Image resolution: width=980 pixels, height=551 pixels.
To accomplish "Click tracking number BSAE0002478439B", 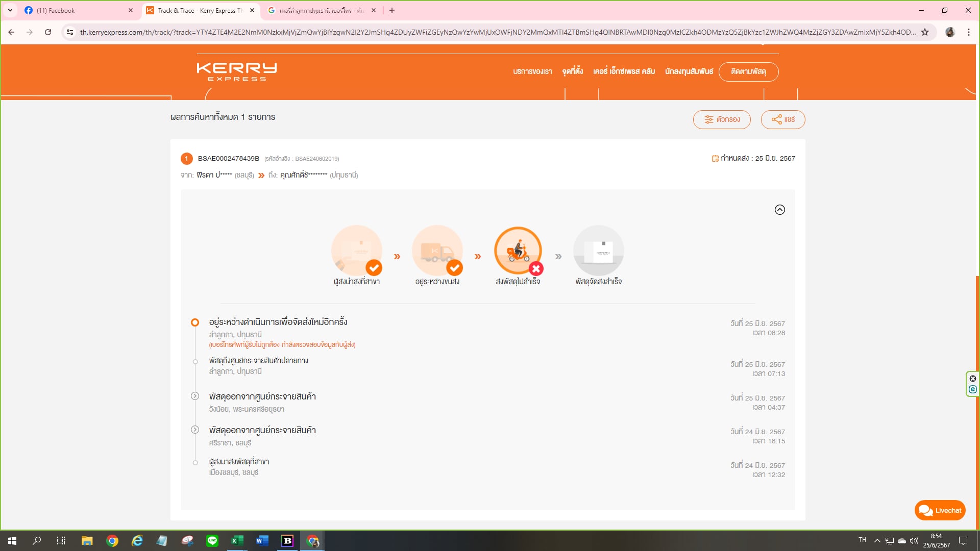I will pyautogui.click(x=229, y=159).
